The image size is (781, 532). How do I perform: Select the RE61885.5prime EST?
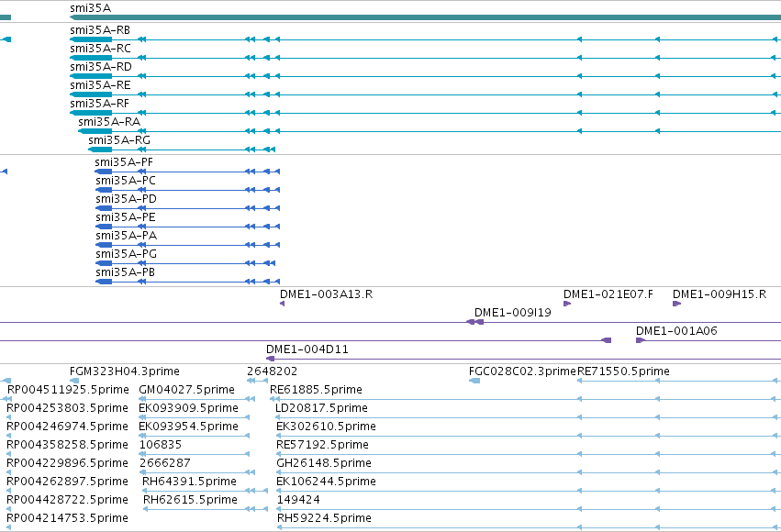click(x=316, y=390)
